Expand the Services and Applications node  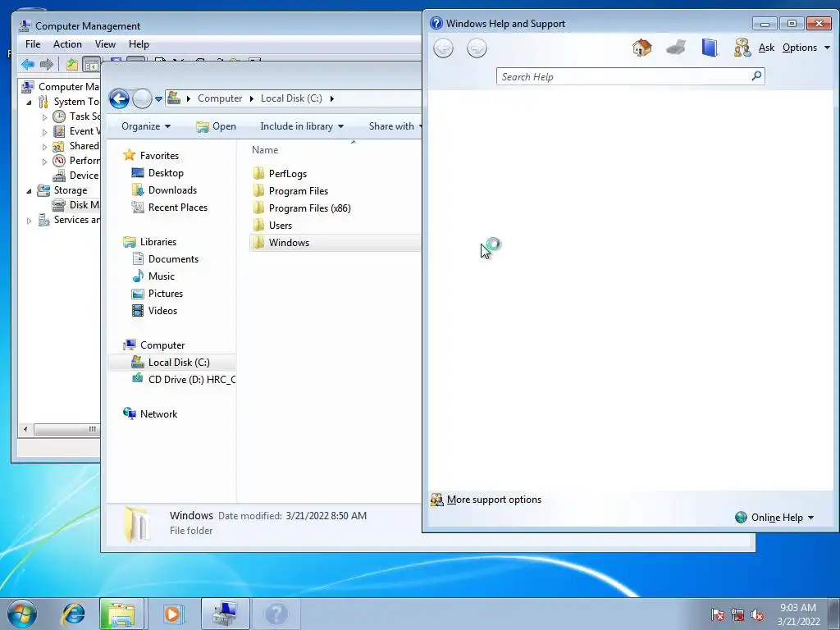(x=29, y=220)
